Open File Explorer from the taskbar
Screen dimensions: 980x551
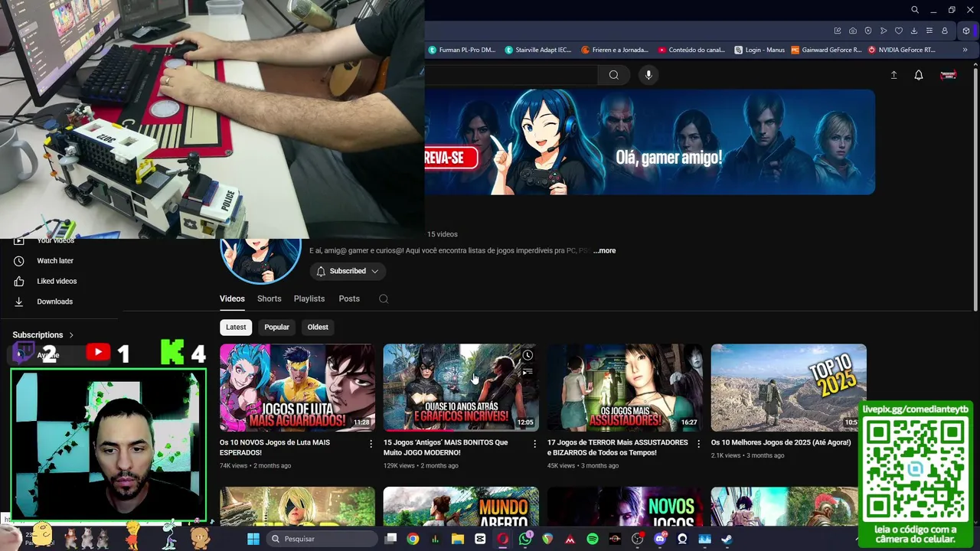pos(458,539)
